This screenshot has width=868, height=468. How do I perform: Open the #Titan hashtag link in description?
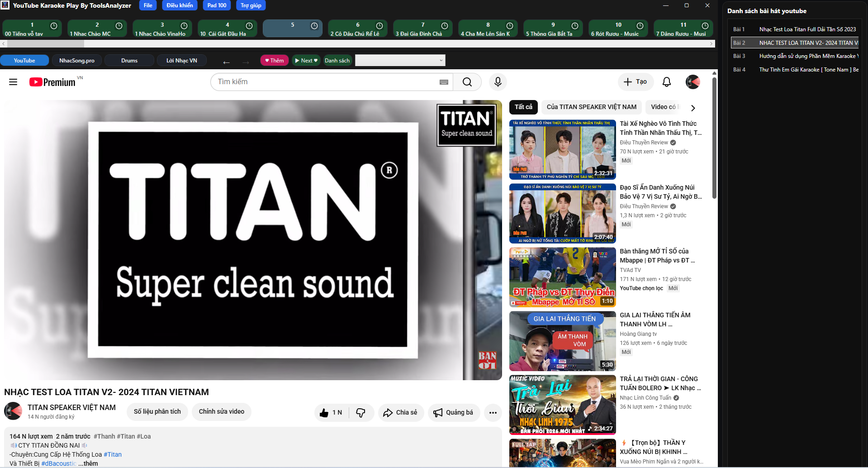click(113, 454)
